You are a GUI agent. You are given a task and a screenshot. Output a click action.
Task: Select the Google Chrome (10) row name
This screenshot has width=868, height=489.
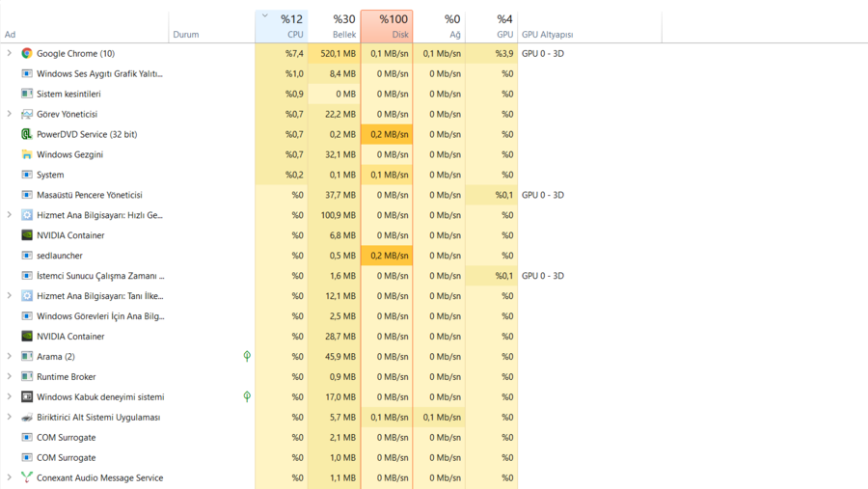click(x=76, y=54)
